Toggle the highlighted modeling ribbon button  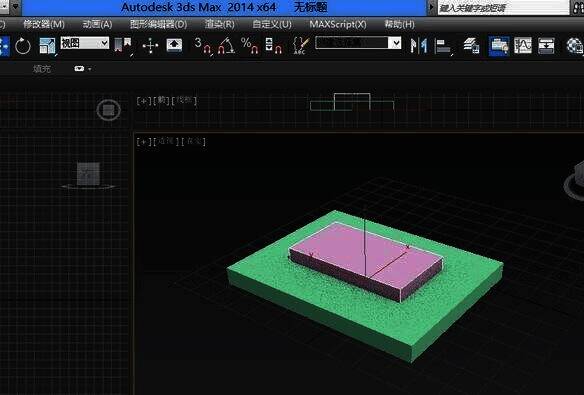tap(499, 46)
